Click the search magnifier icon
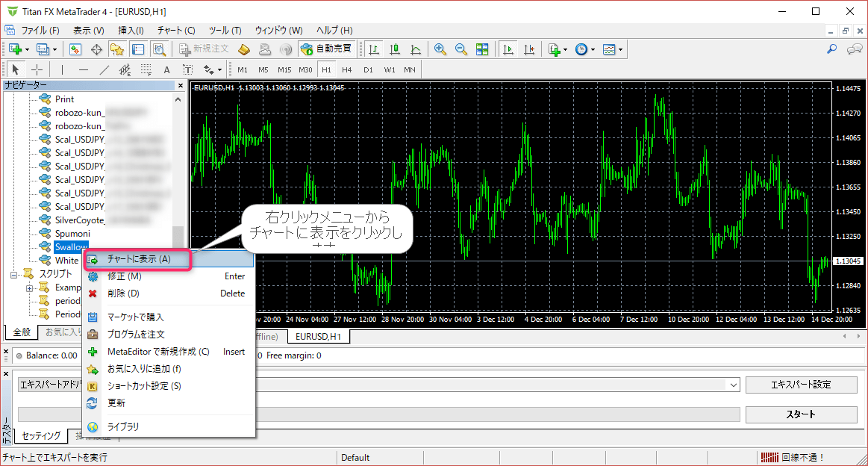Viewport: 868px width, 466px height. pyautogui.click(x=831, y=49)
